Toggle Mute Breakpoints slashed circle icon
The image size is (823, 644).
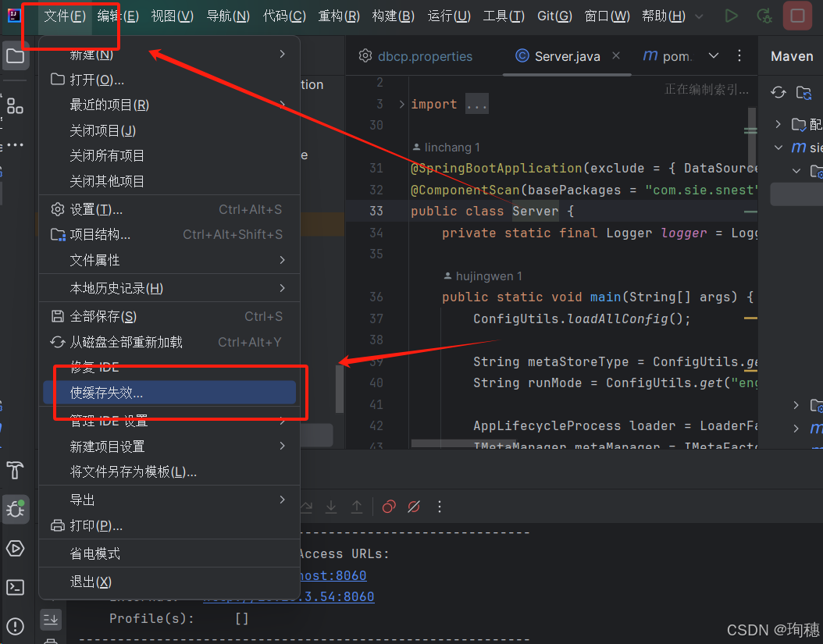click(414, 507)
